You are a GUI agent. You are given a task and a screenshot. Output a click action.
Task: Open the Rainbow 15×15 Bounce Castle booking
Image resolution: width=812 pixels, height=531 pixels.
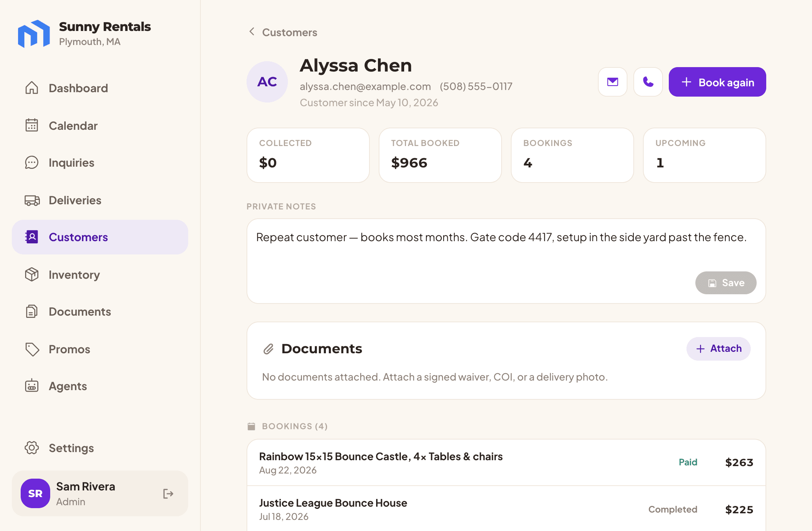coord(506,462)
